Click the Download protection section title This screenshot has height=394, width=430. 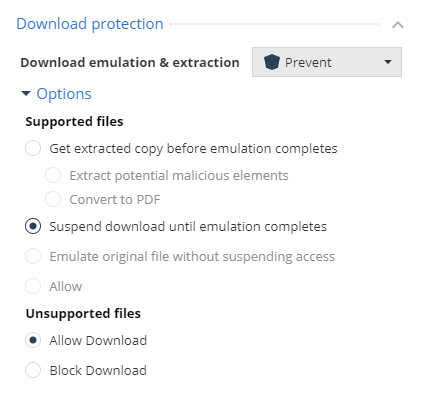click(90, 24)
